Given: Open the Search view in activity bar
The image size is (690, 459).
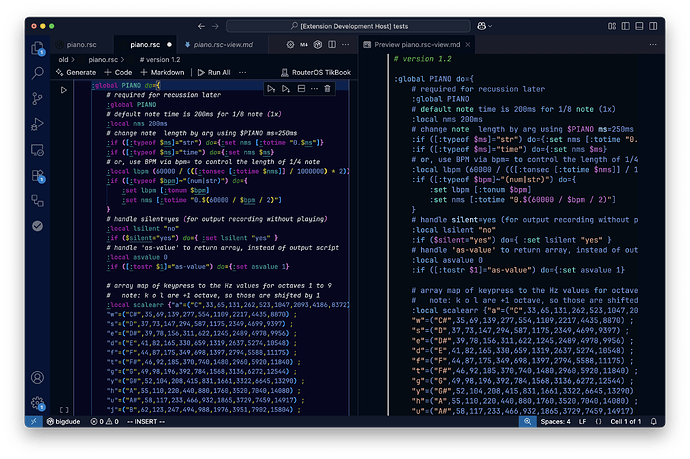Looking at the screenshot, I should (x=38, y=73).
